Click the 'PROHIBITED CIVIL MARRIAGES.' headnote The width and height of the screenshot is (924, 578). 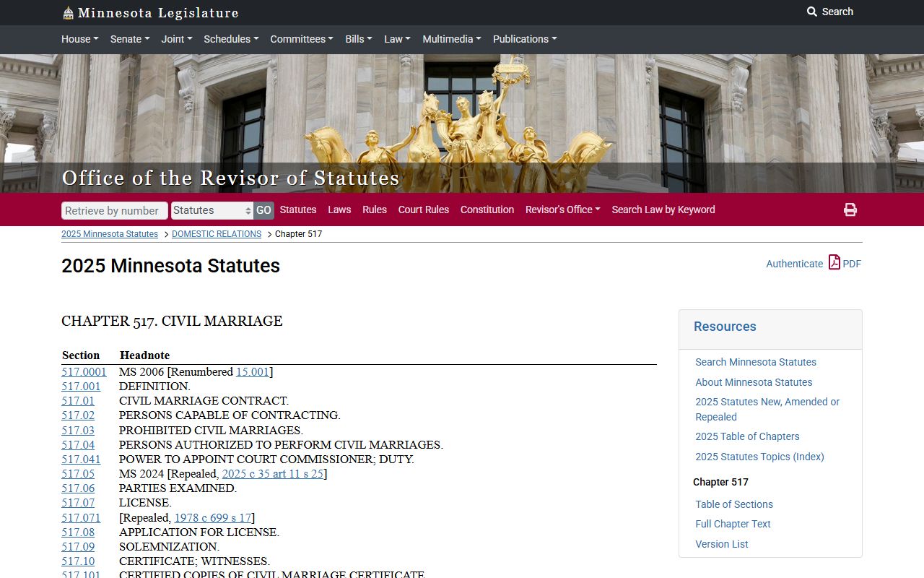tap(211, 431)
